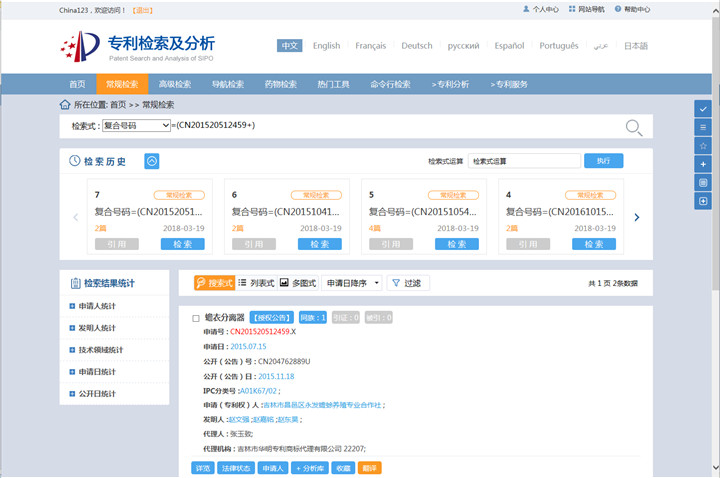This screenshot has height=478, width=720.
Task: Click the 授权公告 tag on the result
Action: coord(272,317)
